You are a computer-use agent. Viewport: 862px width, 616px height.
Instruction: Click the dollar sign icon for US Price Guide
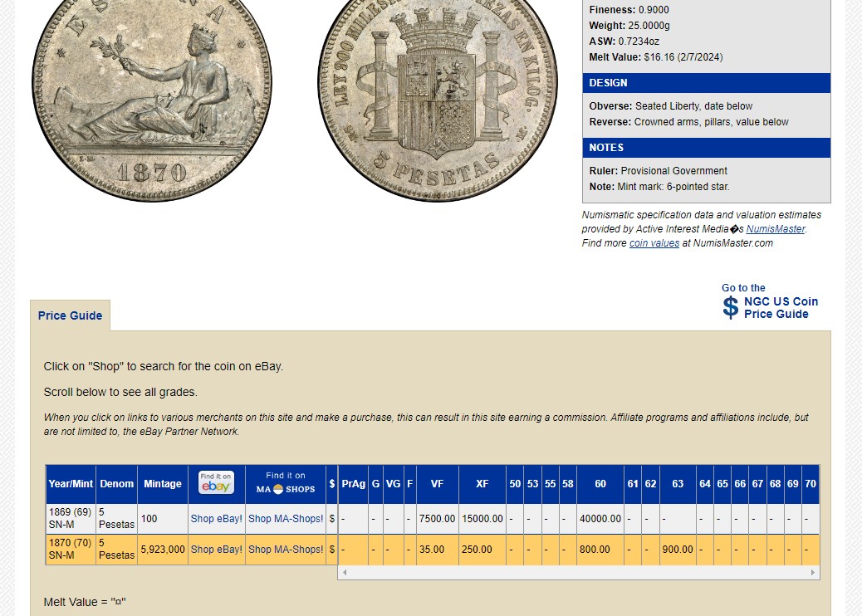coord(730,307)
